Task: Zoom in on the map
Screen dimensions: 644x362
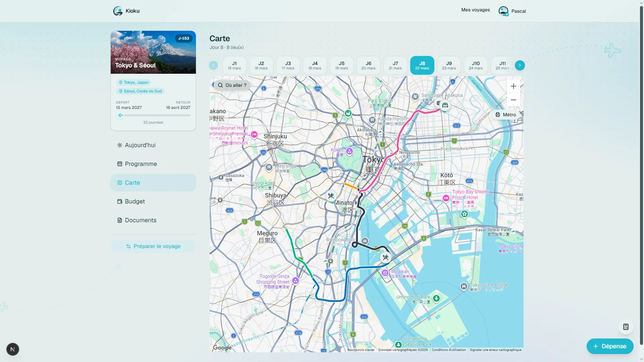Action: [513, 86]
